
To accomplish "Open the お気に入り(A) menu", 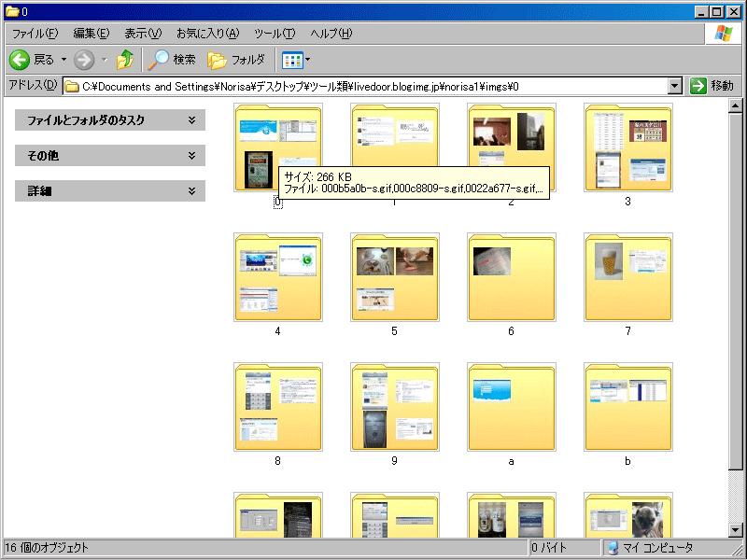I will point(207,34).
